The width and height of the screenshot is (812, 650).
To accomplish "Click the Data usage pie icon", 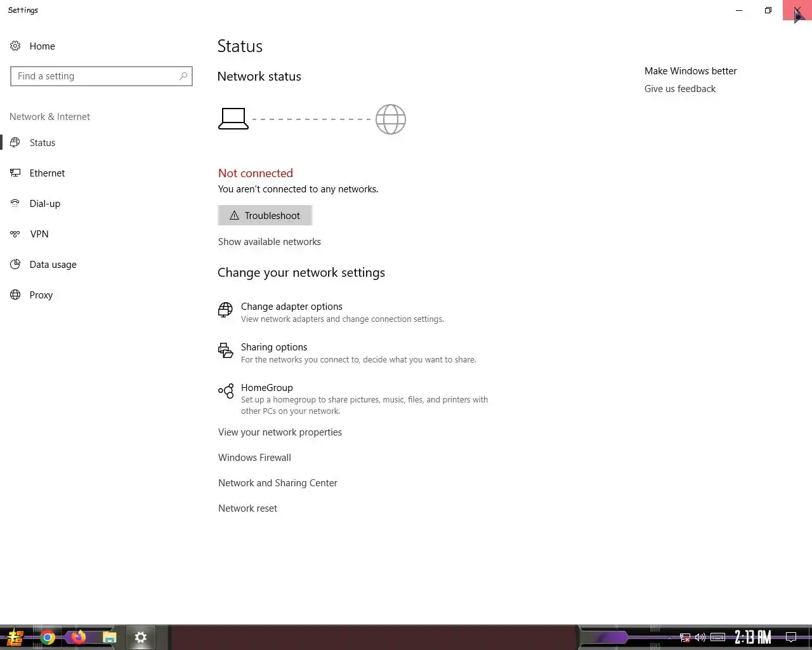I will tap(15, 264).
